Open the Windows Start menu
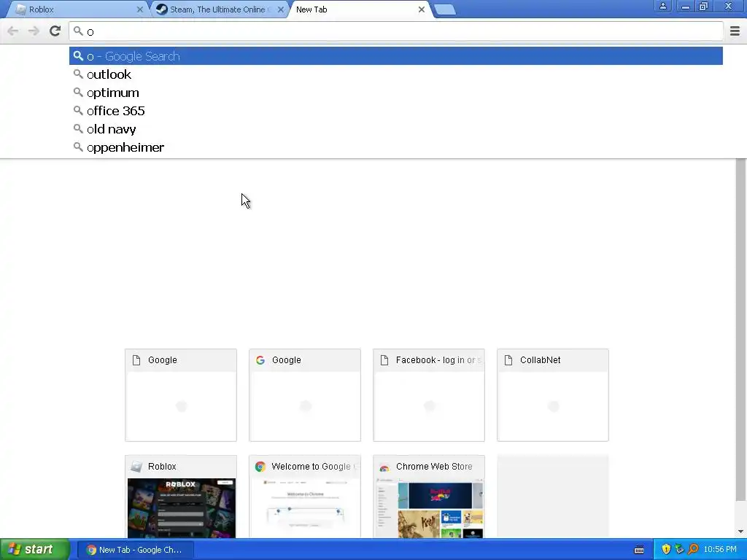 click(34, 550)
